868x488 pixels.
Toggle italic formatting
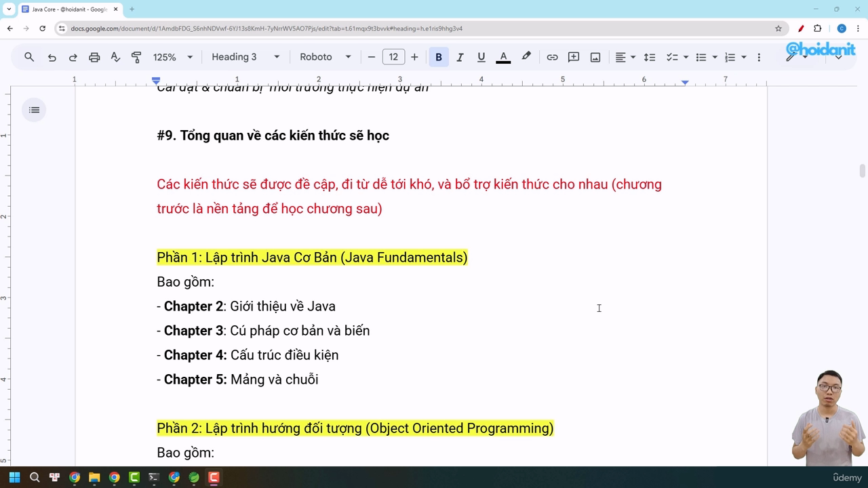(460, 57)
